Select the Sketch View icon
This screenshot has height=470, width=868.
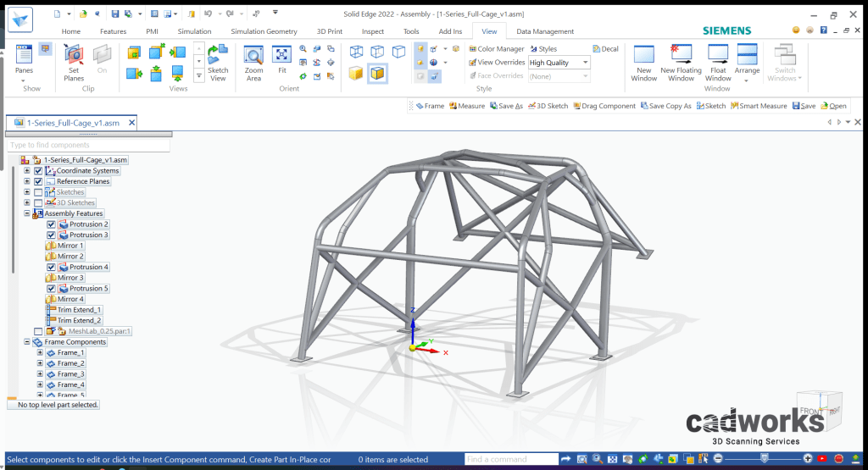[218, 62]
